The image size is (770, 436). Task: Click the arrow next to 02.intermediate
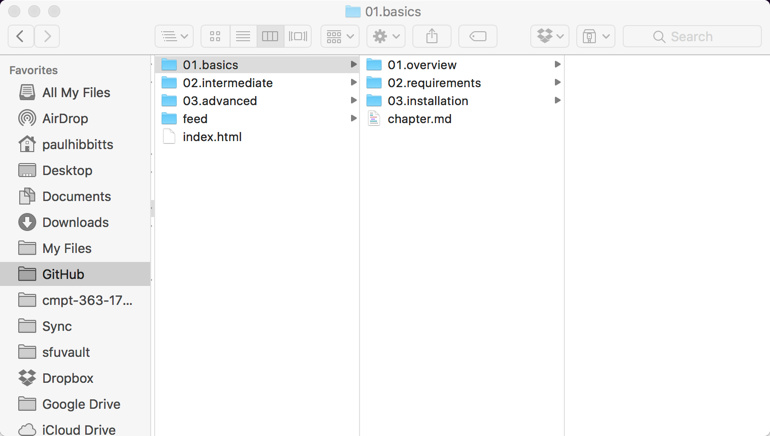353,82
